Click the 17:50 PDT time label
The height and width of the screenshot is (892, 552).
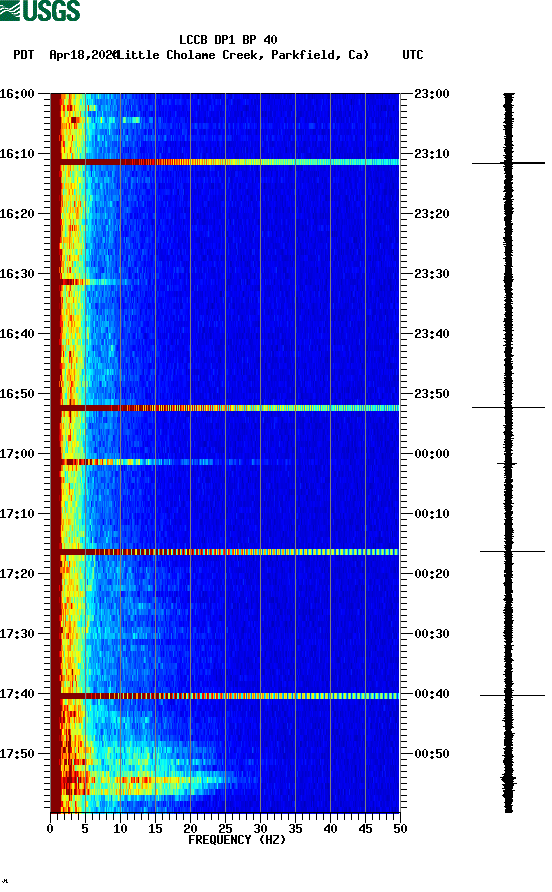(x=17, y=754)
